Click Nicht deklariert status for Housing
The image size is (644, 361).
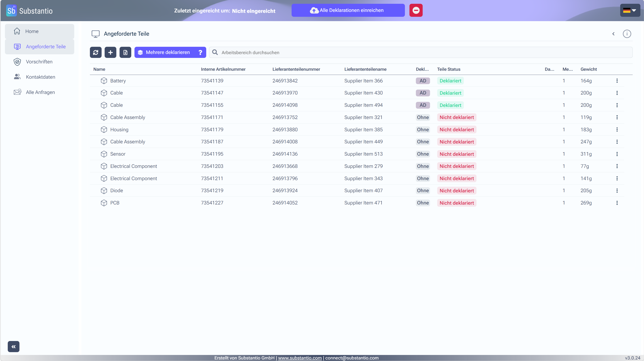(456, 130)
